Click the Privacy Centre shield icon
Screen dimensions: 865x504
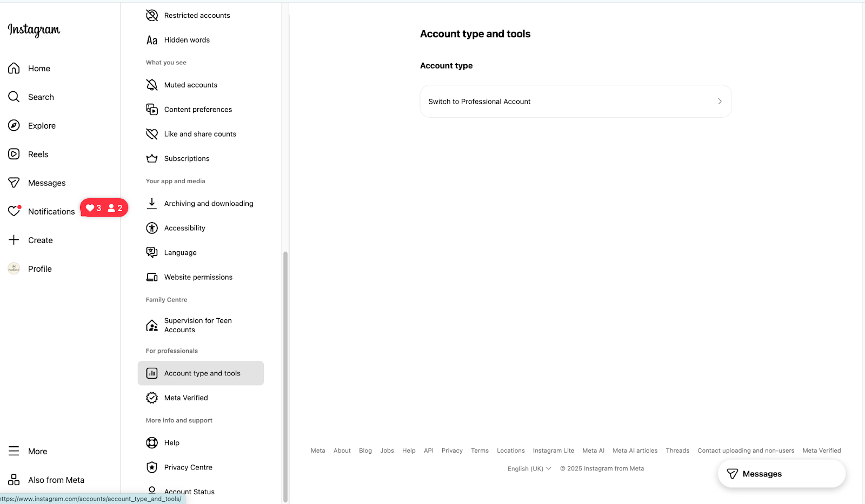tap(152, 467)
